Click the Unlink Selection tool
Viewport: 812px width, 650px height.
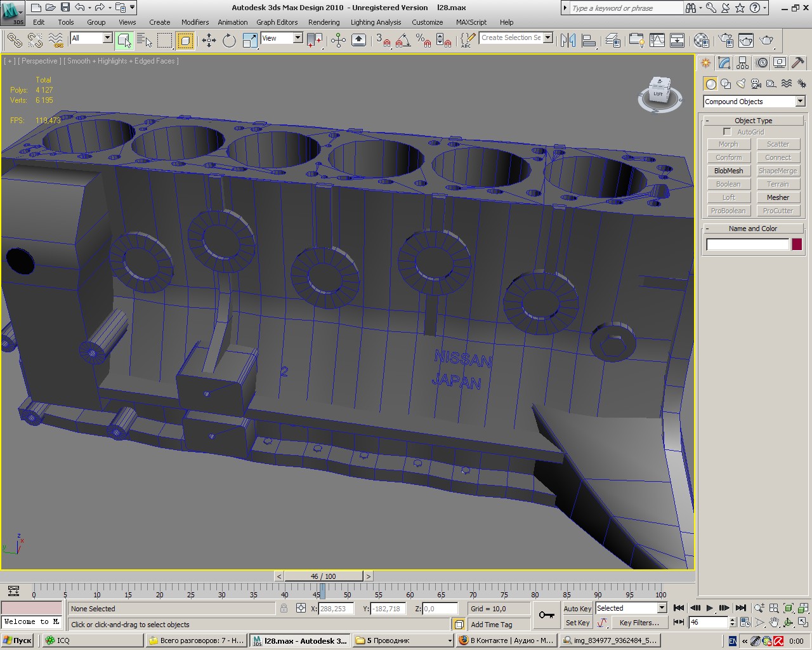tap(36, 41)
